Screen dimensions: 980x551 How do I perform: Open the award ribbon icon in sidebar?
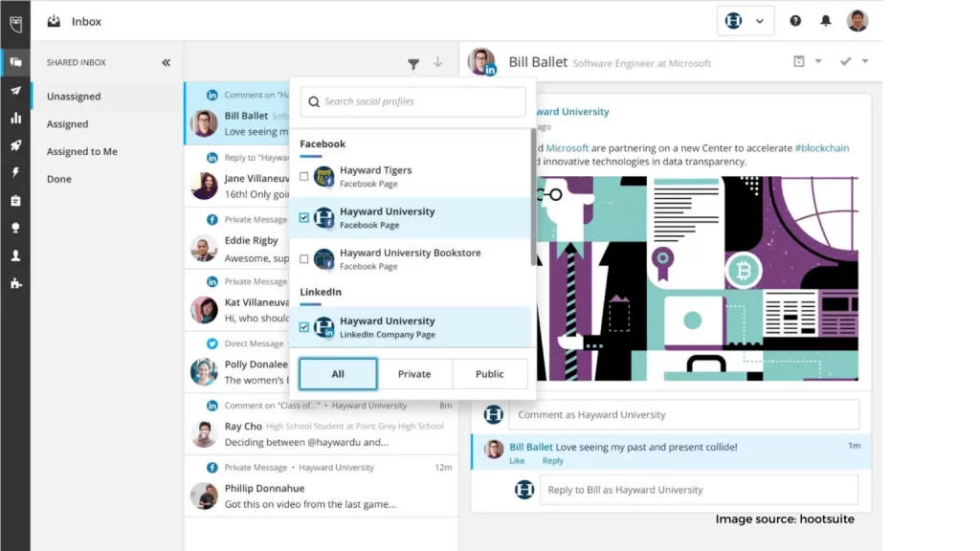(x=15, y=228)
